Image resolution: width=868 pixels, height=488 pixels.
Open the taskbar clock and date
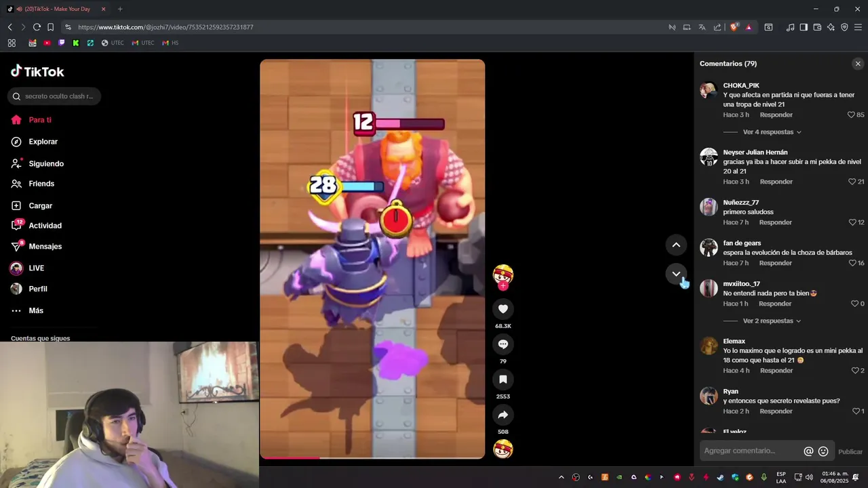(x=835, y=477)
